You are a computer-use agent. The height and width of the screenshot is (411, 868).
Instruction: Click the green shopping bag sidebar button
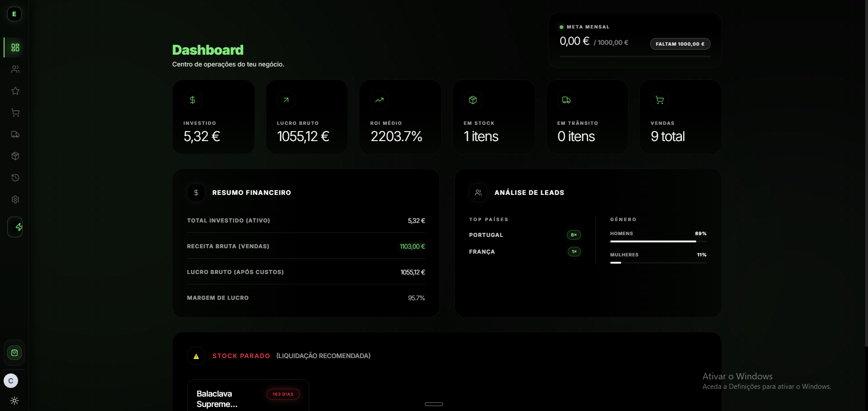pos(14,353)
